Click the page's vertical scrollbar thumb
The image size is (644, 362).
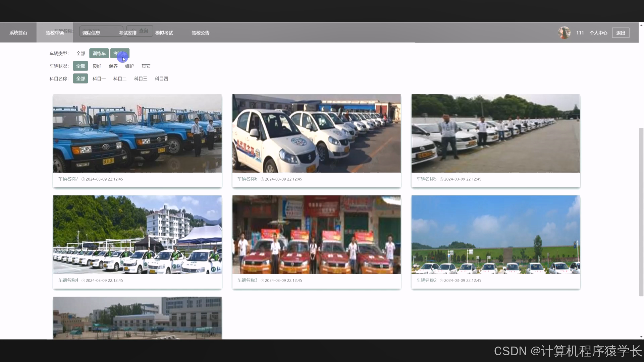[x=641, y=212]
